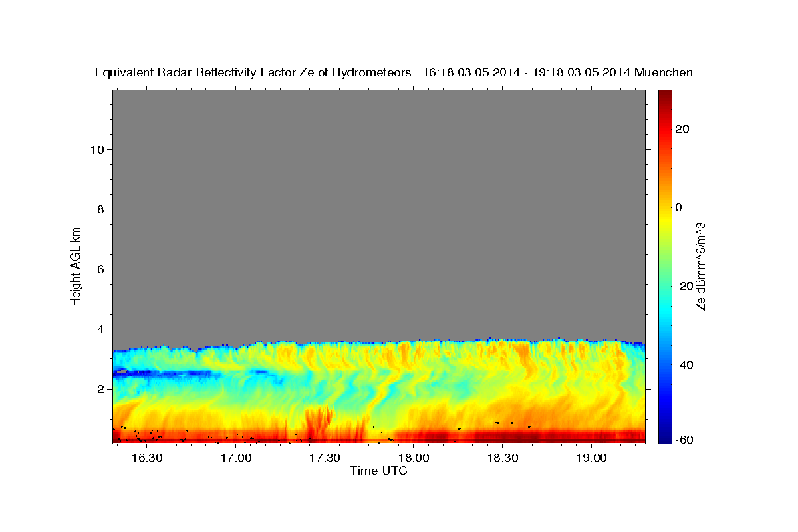Click the colorbar unit label 'Ze dBmm^6/m^3'
Viewport: 798px width, 532px height.
coord(700,266)
